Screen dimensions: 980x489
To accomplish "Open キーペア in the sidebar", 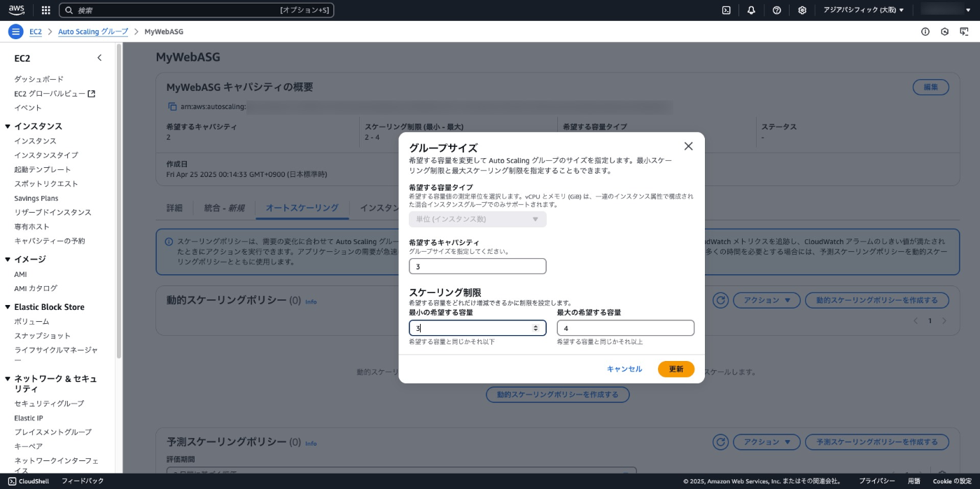I will [x=29, y=446].
